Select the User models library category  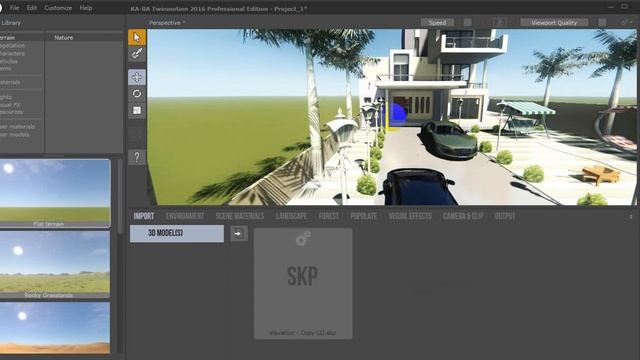coord(14,134)
